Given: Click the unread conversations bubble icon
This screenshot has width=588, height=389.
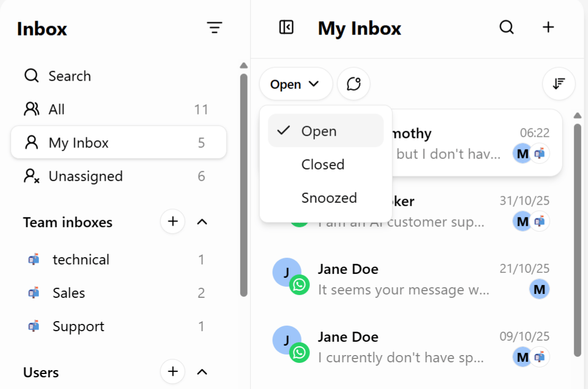Looking at the screenshot, I should coord(354,84).
